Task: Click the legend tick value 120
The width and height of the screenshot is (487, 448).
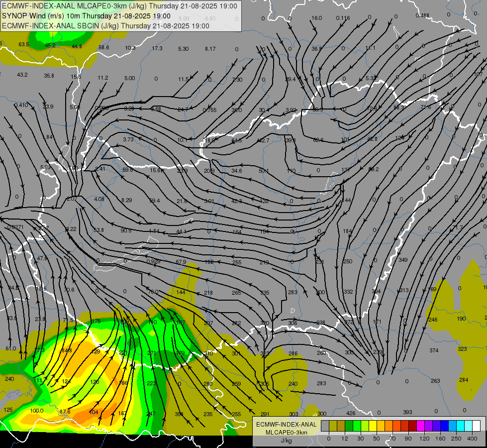Action: pyautogui.click(x=425, y=439)
